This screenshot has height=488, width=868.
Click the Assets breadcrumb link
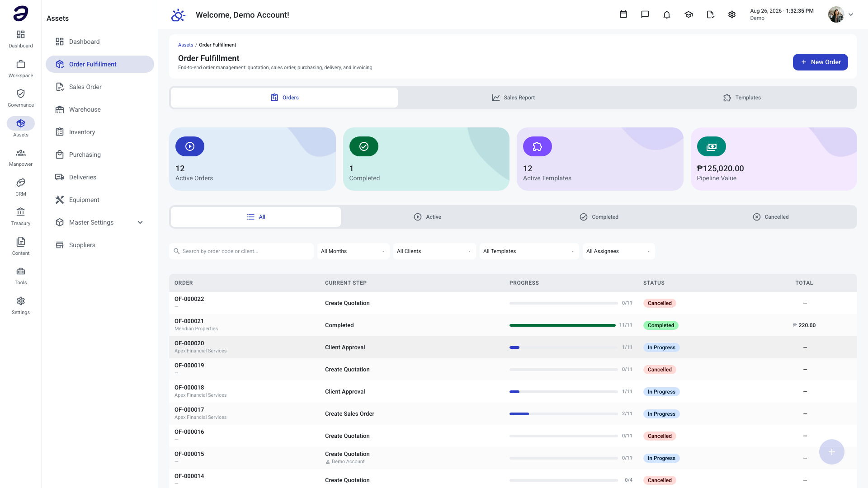(x=185, y=45)
